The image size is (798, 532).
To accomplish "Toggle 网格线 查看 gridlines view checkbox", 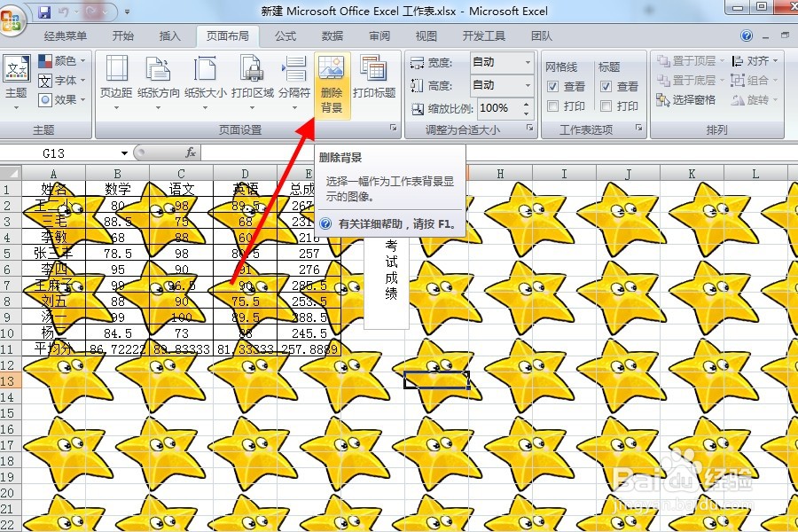I will point(552,87).
